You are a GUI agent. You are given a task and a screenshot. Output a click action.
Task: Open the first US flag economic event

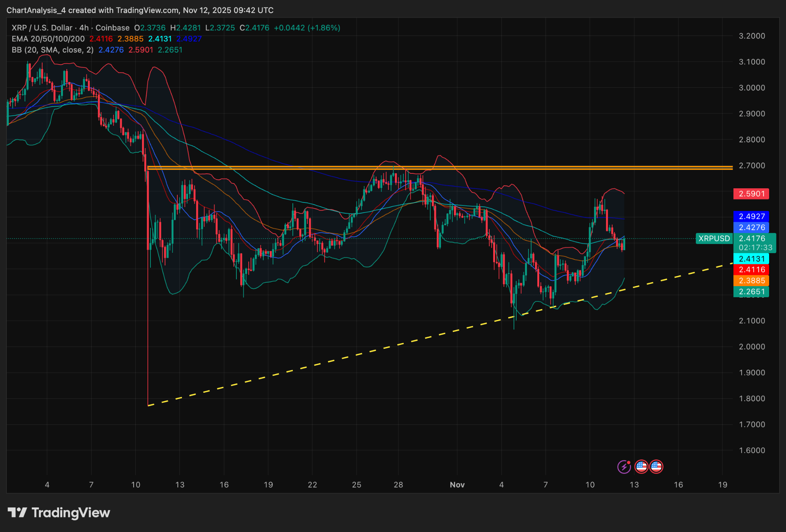pos(641,467)
